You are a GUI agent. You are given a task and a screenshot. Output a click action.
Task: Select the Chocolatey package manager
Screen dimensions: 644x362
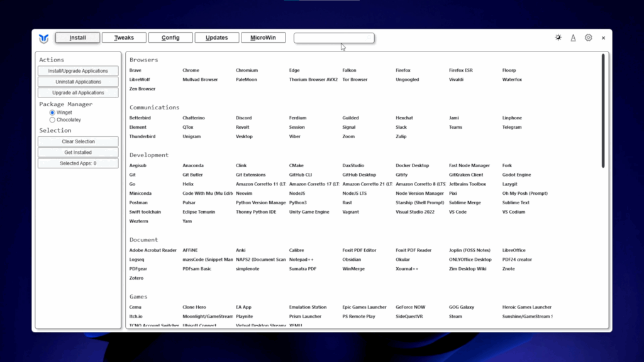coord(52,120)
